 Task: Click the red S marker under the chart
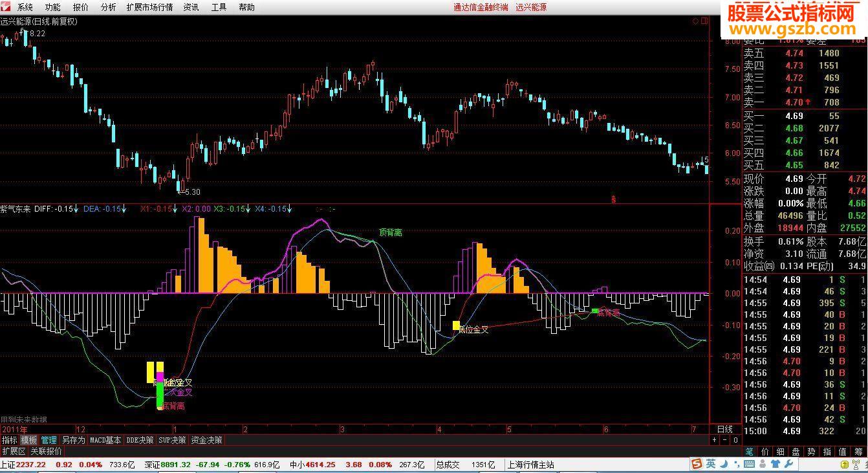613,199
